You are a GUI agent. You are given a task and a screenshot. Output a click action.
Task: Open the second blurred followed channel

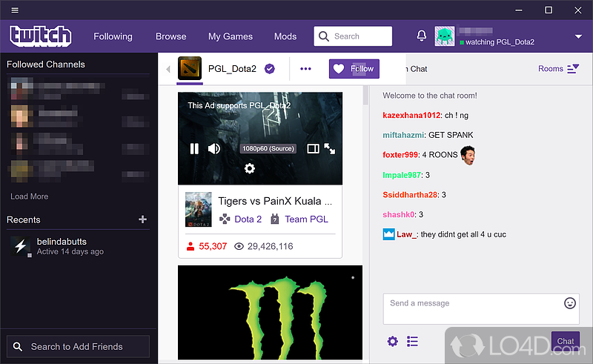point(79,116)
